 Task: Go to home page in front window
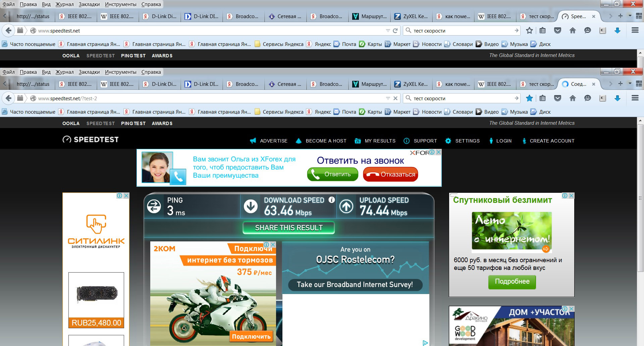point(573,98)
